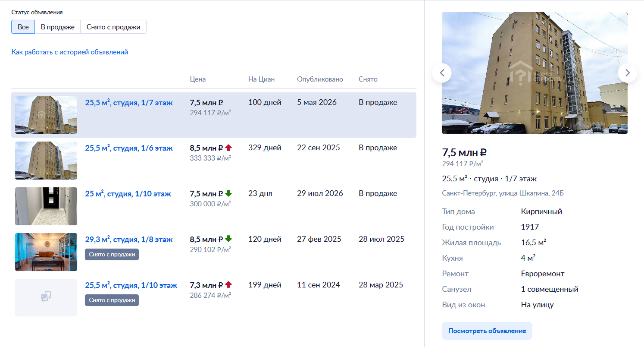The height and width of the screenshot is (347, 644).
Task: Click '7,5 млн ₽' price in details panel
Action: tap(464, 152)
